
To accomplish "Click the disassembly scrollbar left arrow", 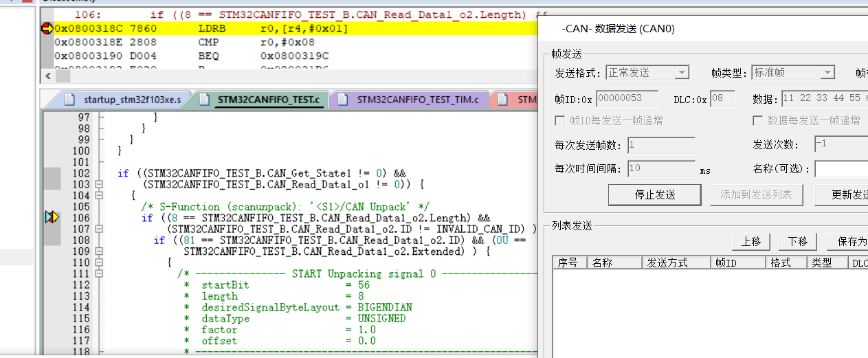I will pyautogui.click(x=47, y=76).
